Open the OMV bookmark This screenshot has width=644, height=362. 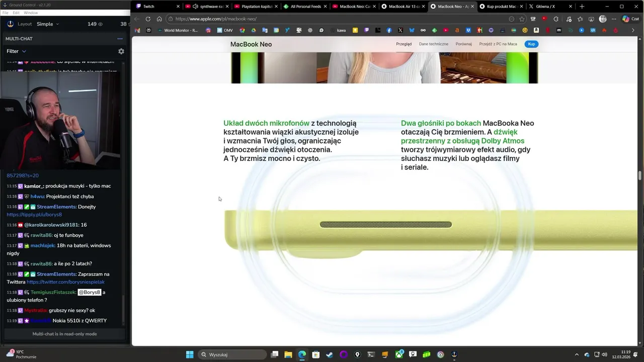pyautogui.click(x=225, y=30)
